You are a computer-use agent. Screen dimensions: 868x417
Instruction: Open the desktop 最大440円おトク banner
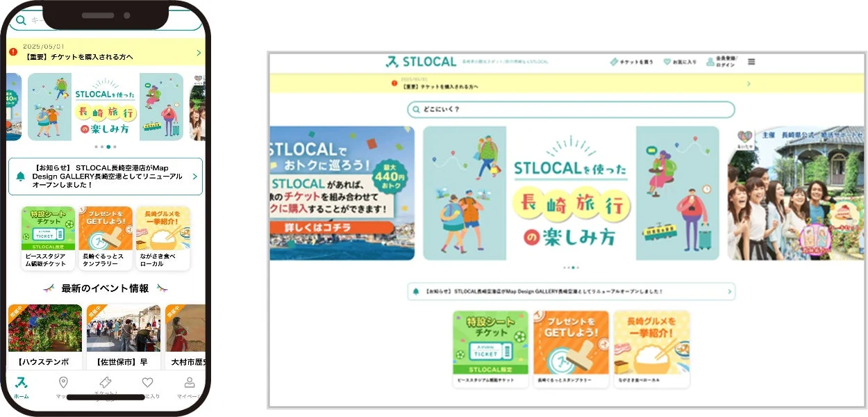click(x=342, y=193)
